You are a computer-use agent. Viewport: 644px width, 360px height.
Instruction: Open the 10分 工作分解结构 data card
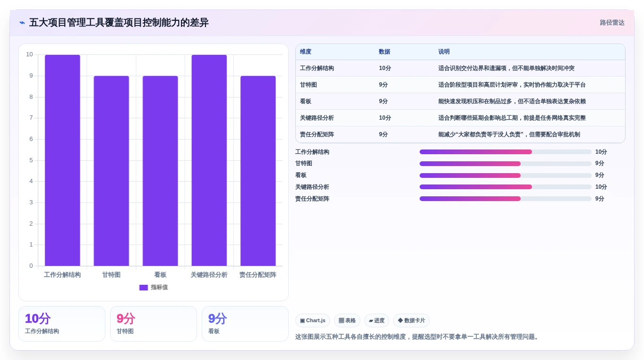tap(62, 324)
